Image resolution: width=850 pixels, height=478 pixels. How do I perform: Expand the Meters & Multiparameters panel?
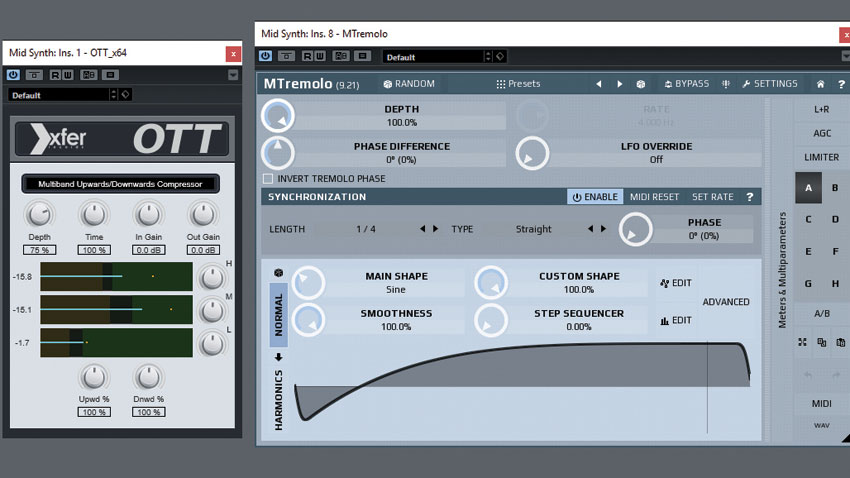(x=782, y=270)
